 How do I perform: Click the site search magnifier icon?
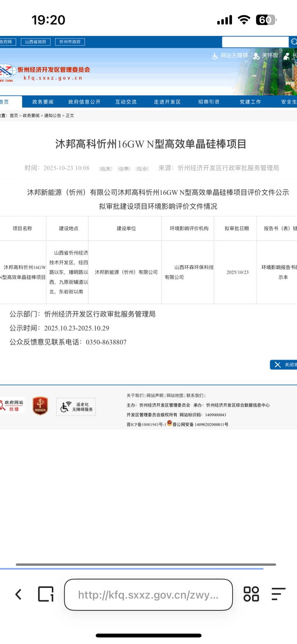(294, 41)
